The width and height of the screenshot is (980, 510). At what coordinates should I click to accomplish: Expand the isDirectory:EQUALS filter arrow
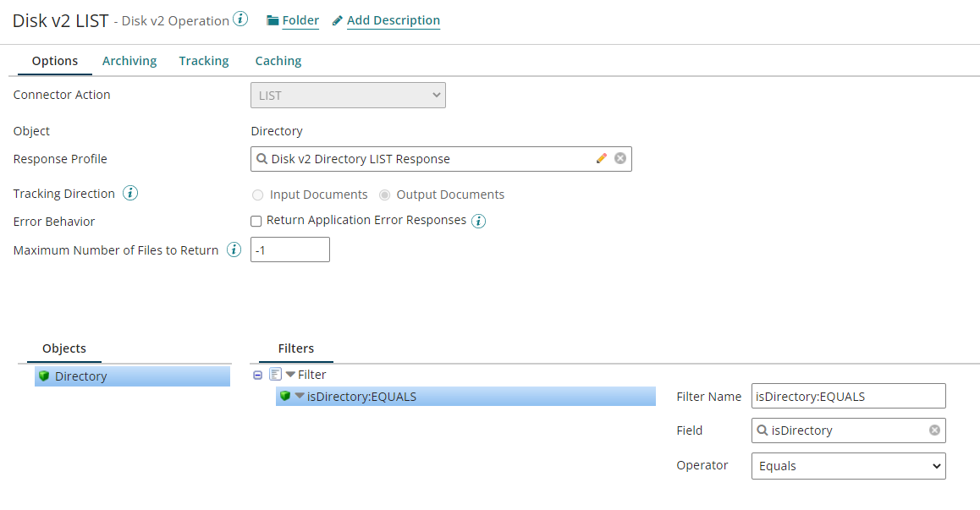point(300,396)
